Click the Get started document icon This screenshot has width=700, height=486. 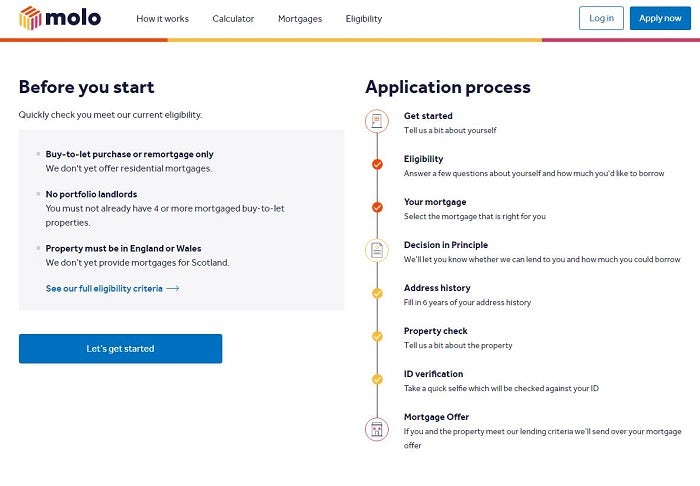click(377, 121)
